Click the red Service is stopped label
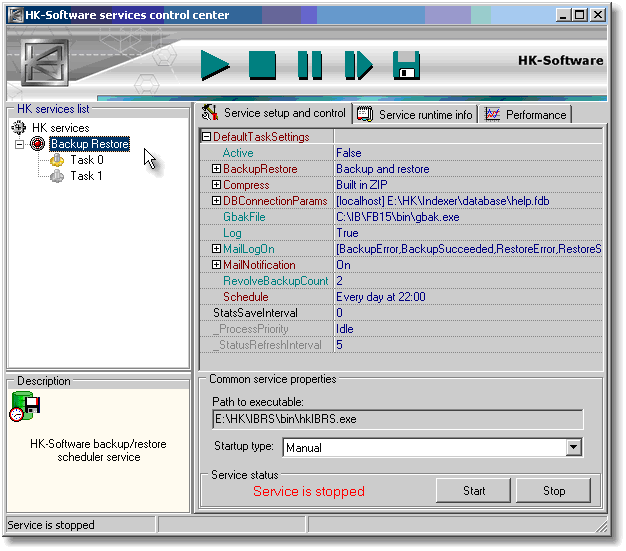This screenshot has width=626, height=551. tap(309, 491)
